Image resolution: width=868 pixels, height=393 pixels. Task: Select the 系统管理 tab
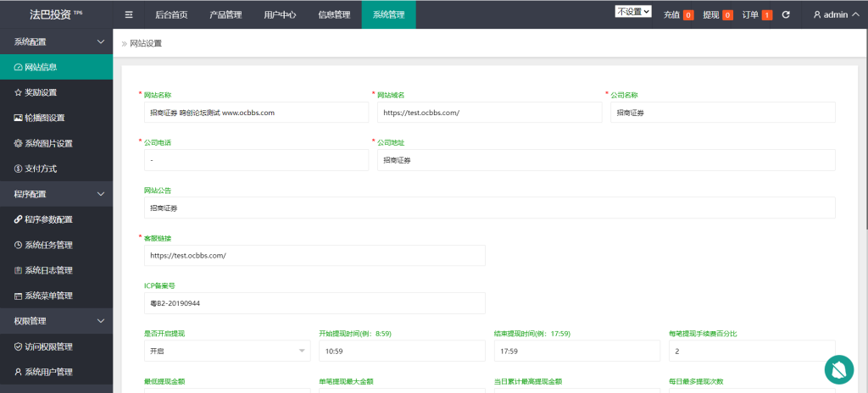388,15
